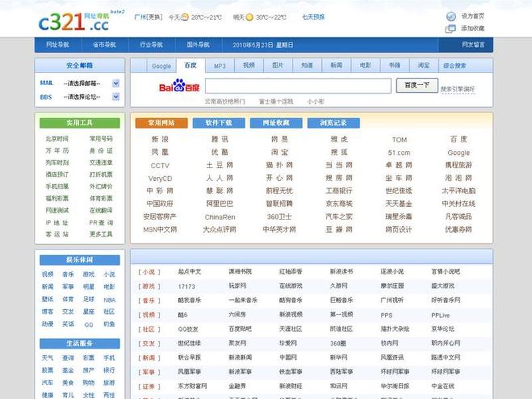The image size is (532, 399).
Task: Open 网址导航 in the blue nav bar
Action: coord(57,45)
